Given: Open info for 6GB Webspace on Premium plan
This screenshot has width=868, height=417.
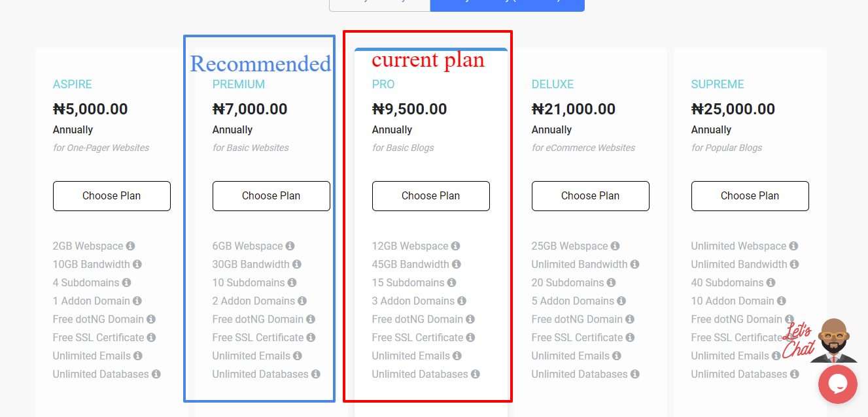Looking at the screenshot, I should pos(289,246).
